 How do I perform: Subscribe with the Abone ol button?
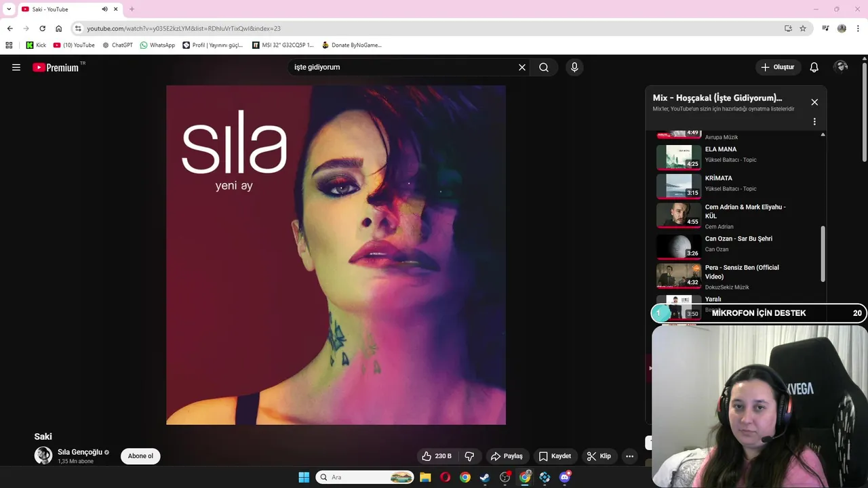click(140, 456)
